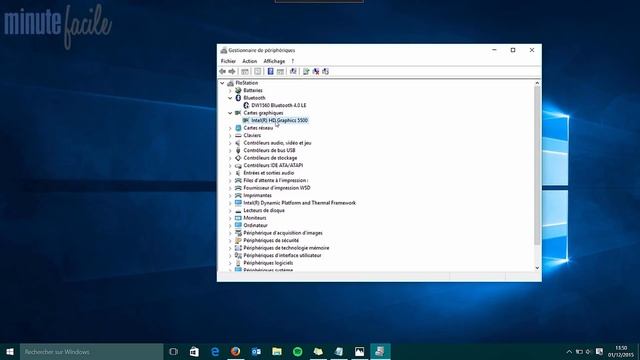640x360 pixels.
Task: Expand the Claviers category
Action: point(230,136)
